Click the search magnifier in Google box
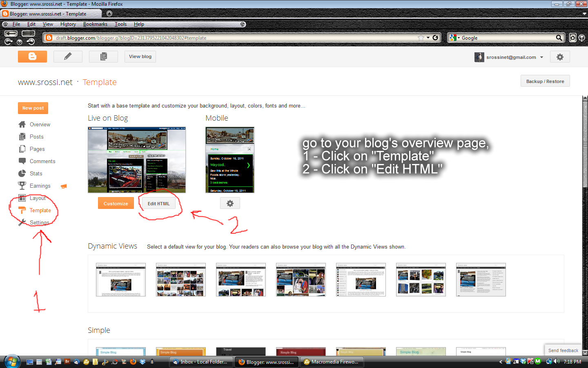The image size is (588, 368). (559, 38)
